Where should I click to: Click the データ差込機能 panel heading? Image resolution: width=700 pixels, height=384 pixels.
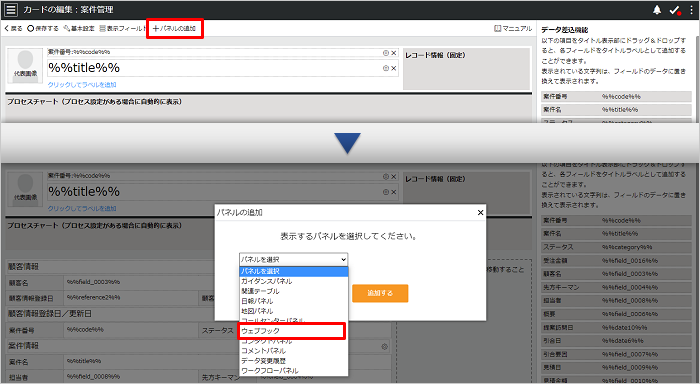(x=564, y=30)
